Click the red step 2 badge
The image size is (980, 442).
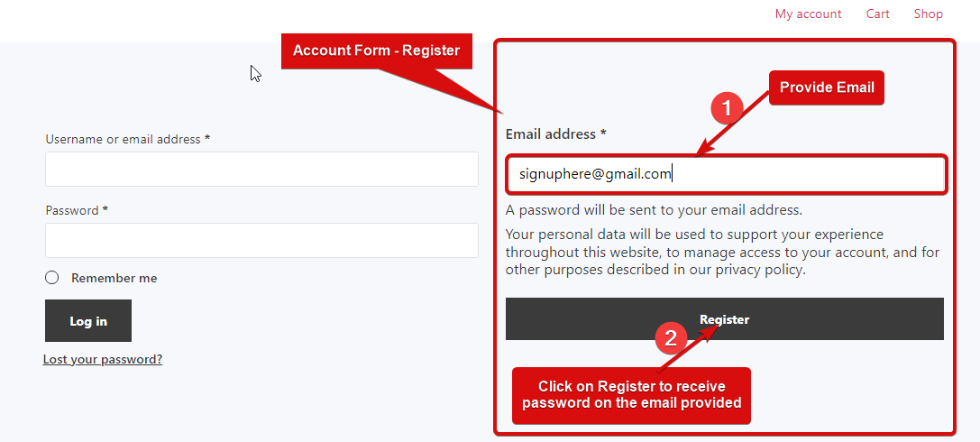point(670,338)
